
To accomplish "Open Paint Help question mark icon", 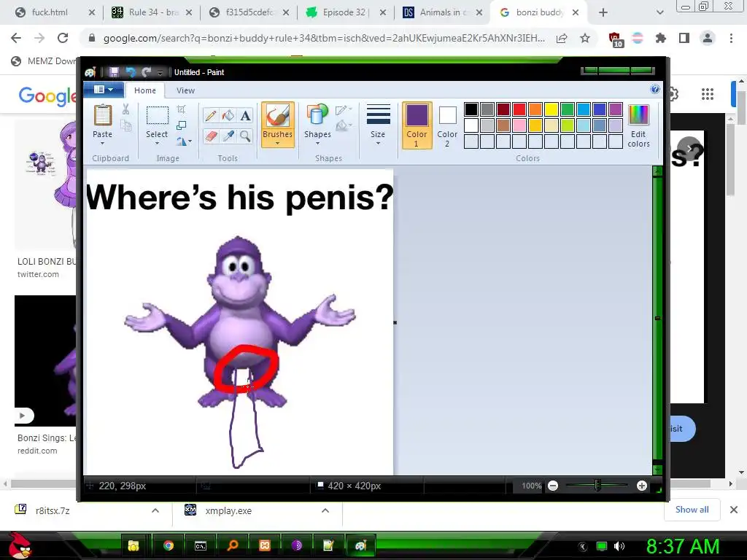I will 655,90.
